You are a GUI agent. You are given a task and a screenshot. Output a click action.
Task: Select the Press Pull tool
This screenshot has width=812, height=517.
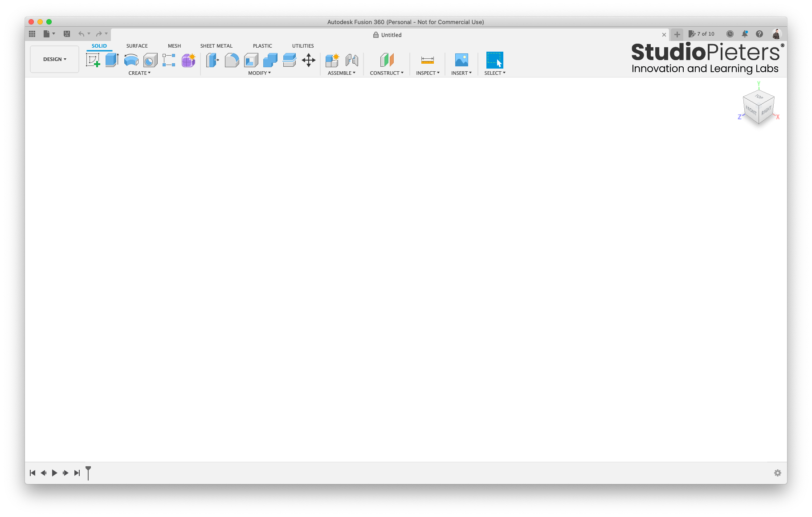(x=212, y=60)
